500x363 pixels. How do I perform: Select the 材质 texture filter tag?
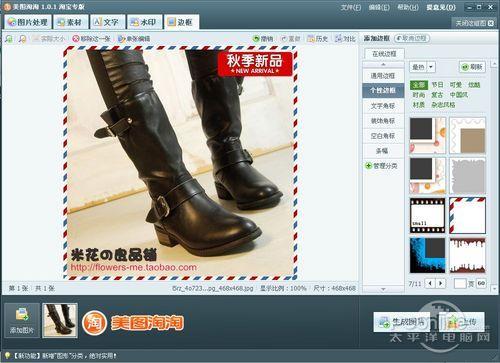(x=419, y=105)
